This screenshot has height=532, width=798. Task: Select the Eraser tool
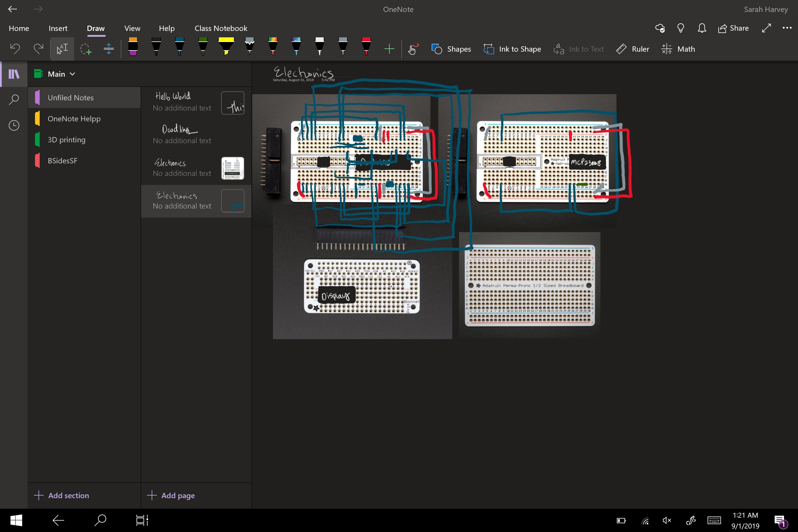pyautogui.click(x=133, y=47)
